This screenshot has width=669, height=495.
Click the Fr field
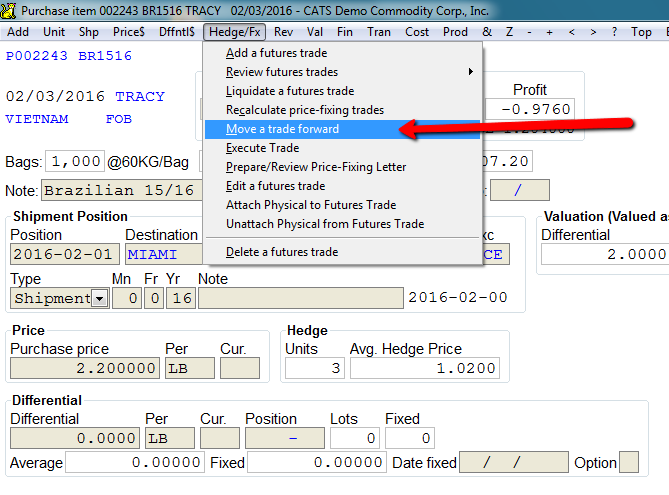point(154,298)
